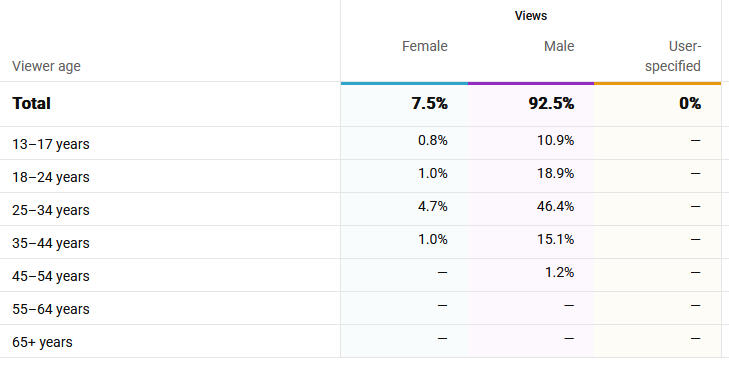
Task: Click the 92.5% male total value
Action: (551, 103)
